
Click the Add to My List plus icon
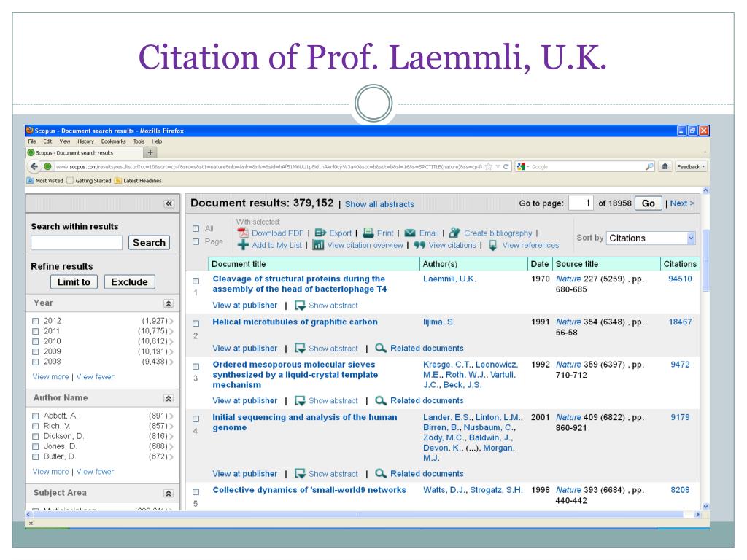click(243, 245)
